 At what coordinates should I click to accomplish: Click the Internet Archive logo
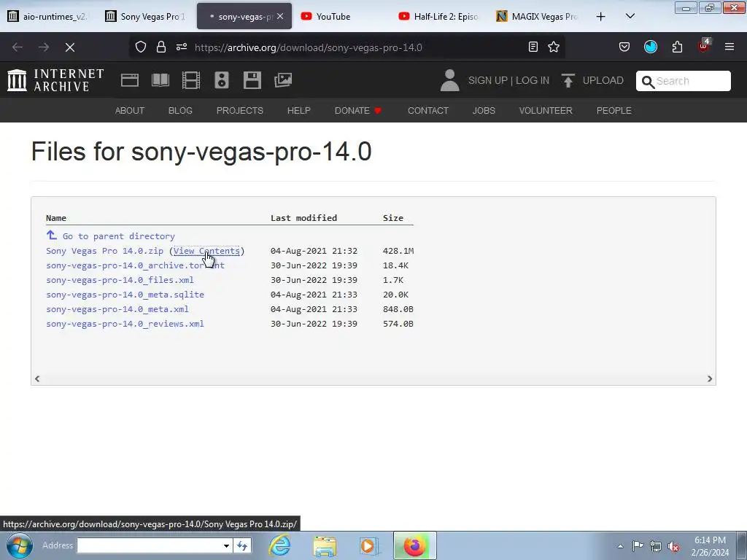coord(55,80)
